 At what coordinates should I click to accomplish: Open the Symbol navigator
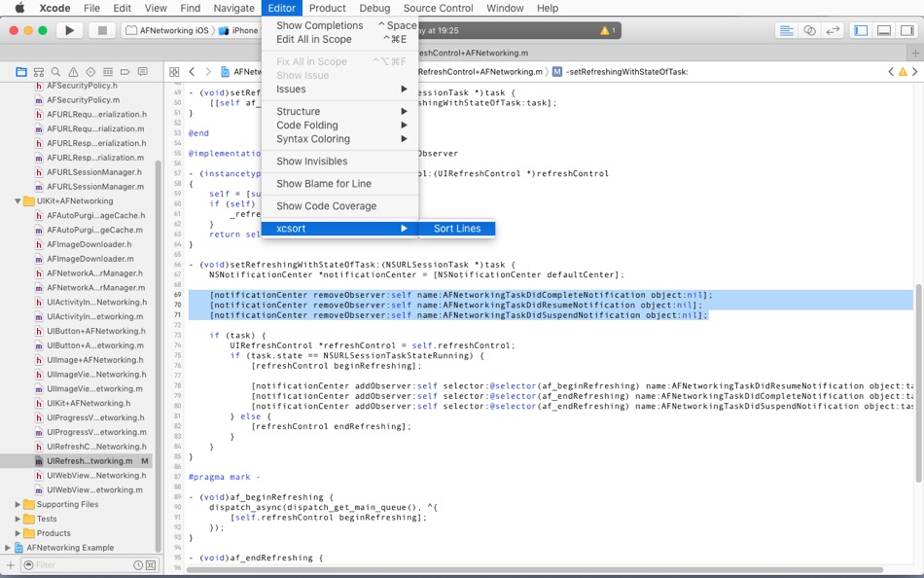tap(39, 72)
